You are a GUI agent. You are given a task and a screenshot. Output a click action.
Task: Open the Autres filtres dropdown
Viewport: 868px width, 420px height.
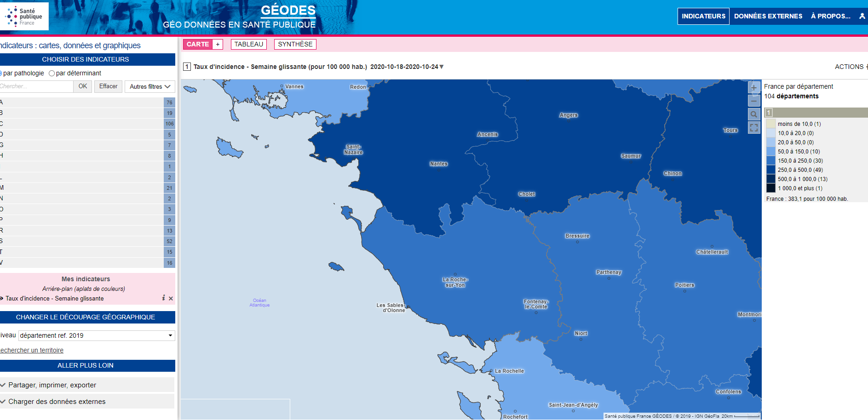tap(150, 86)
